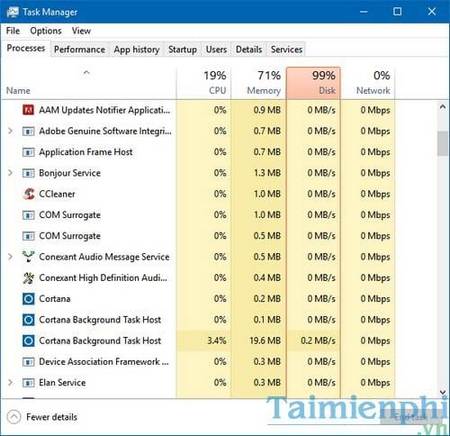Select the Conexant Audio Message Service icon

[28, 257]
